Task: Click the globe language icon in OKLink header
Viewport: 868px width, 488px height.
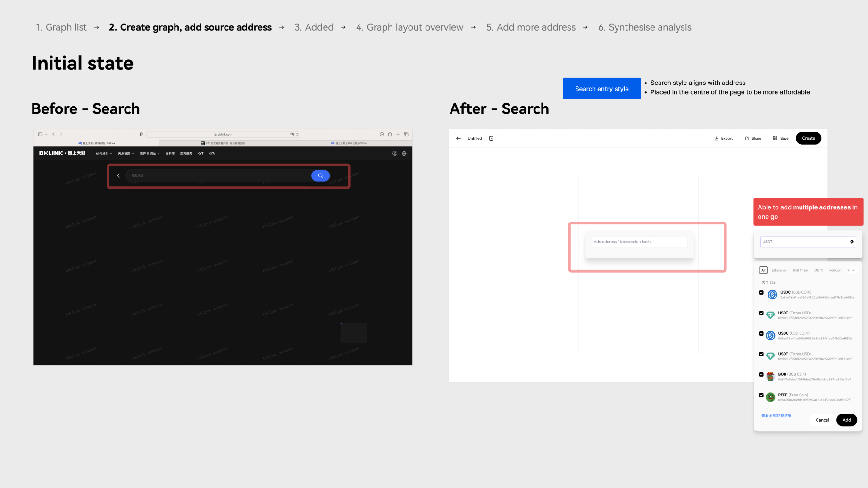Action: tap(404, 153)
